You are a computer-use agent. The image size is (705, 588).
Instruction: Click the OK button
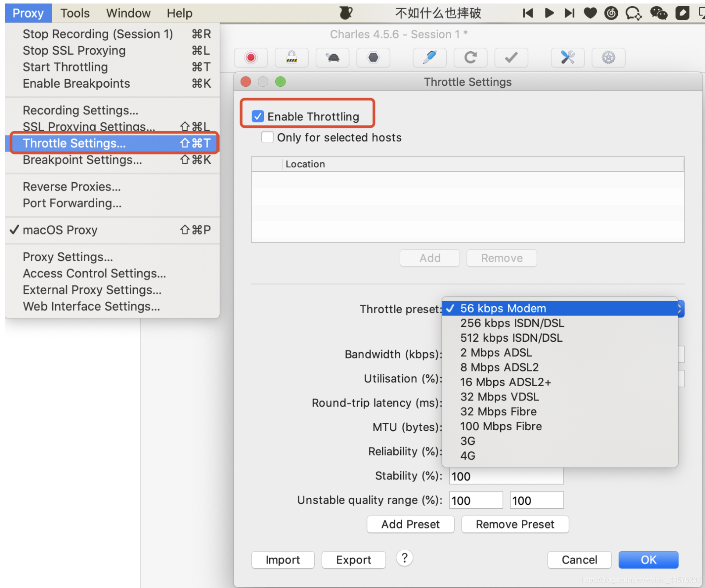(x=648, y=560)
